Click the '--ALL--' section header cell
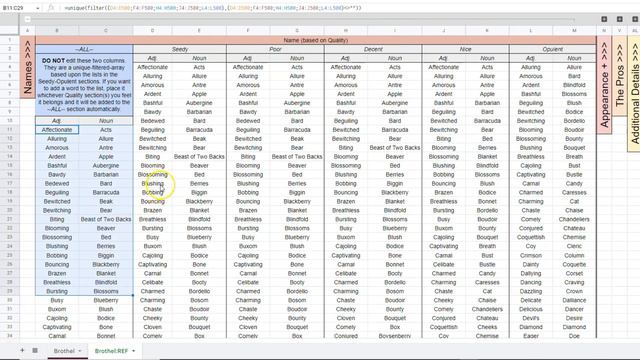Viewport: 640px width, 360px height. (x=84, y=49)
